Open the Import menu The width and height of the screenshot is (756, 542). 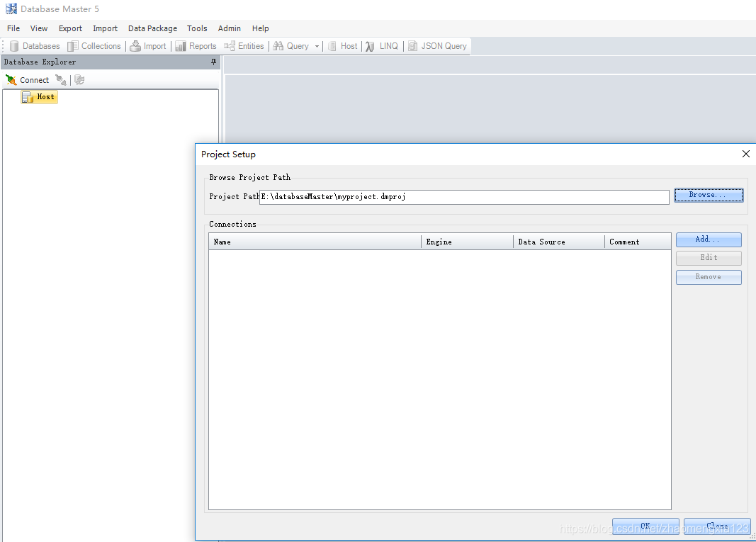tap(105, 28)
